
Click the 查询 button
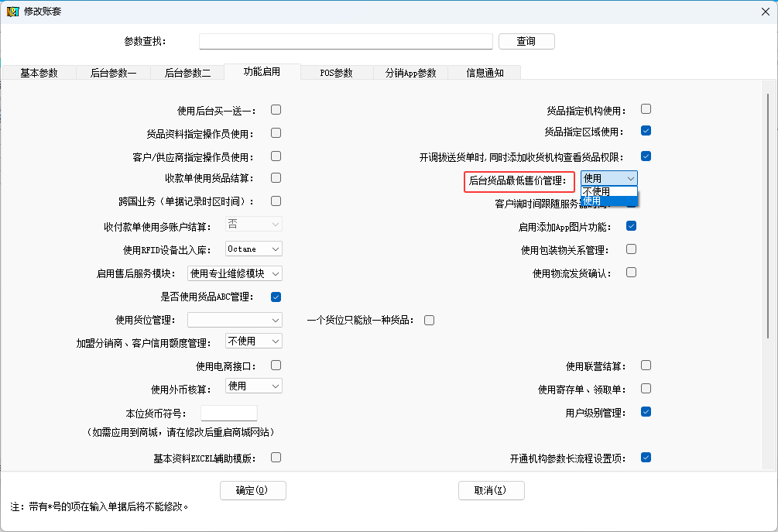(526, 41)
